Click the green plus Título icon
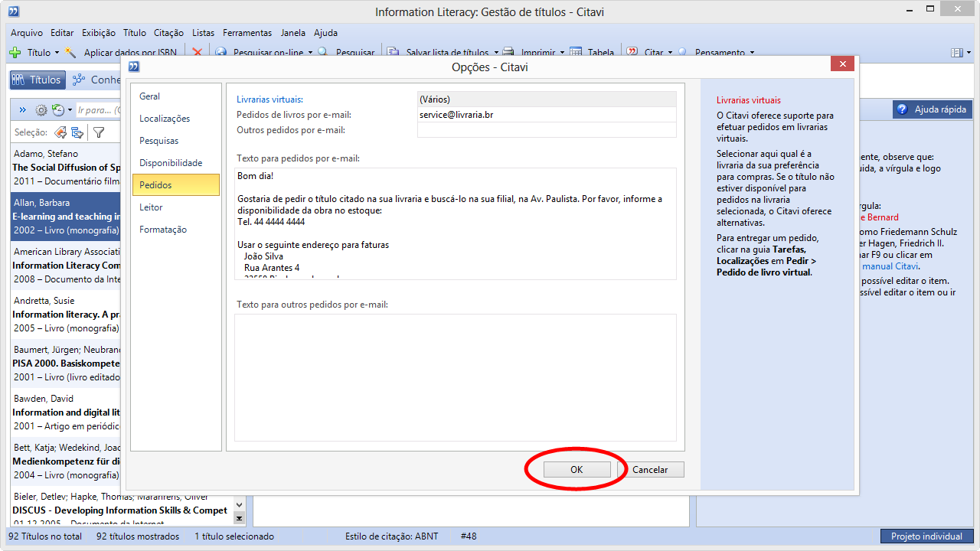 (15, 53)
